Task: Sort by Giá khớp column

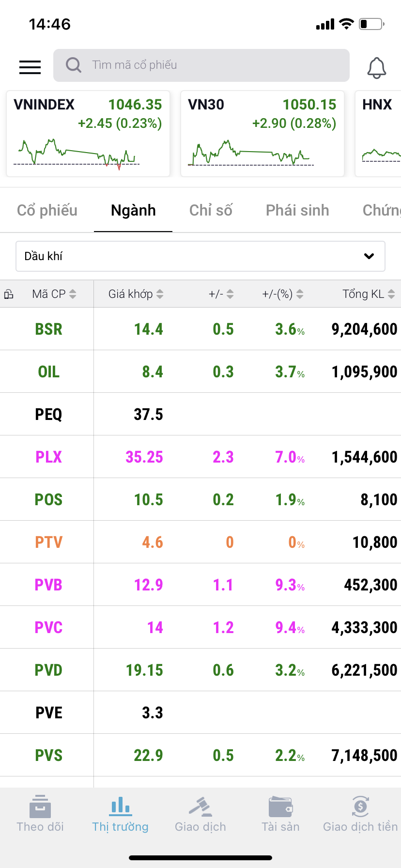Action: 136,294
